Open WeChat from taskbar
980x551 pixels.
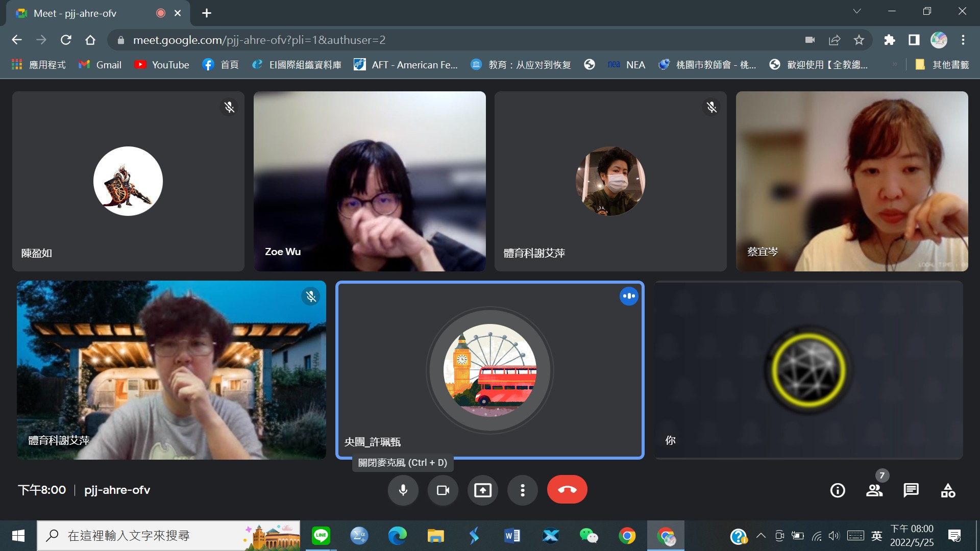[x=589, y=536]
